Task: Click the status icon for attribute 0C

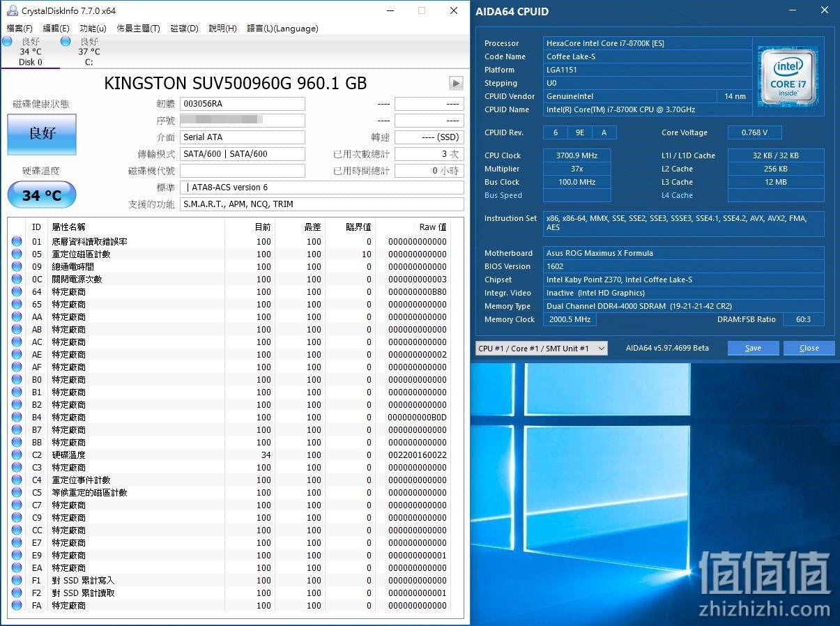Action: (x=17, y=279)
